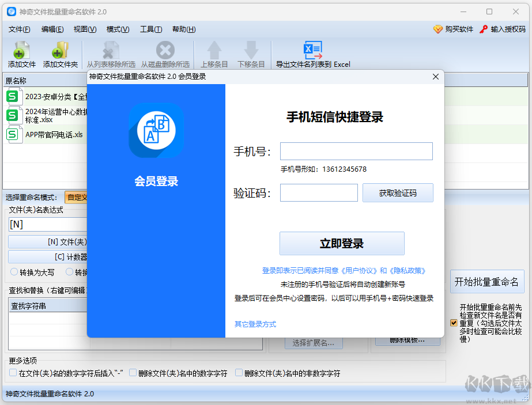This screenshot has height=405, width=532.
Task: Open 导出文件名列表到 Excel via its icon
Action: (x=313, y=51)
